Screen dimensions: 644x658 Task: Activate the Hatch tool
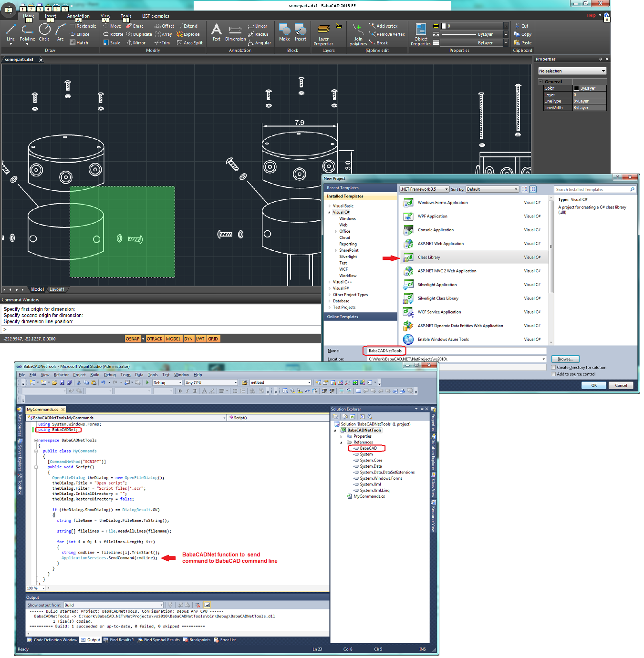79,43
